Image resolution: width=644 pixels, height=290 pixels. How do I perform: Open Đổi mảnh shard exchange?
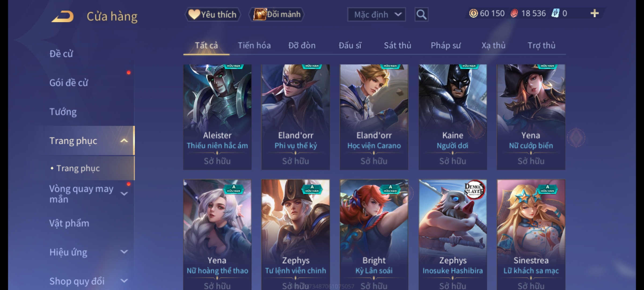tap(277, 15)
